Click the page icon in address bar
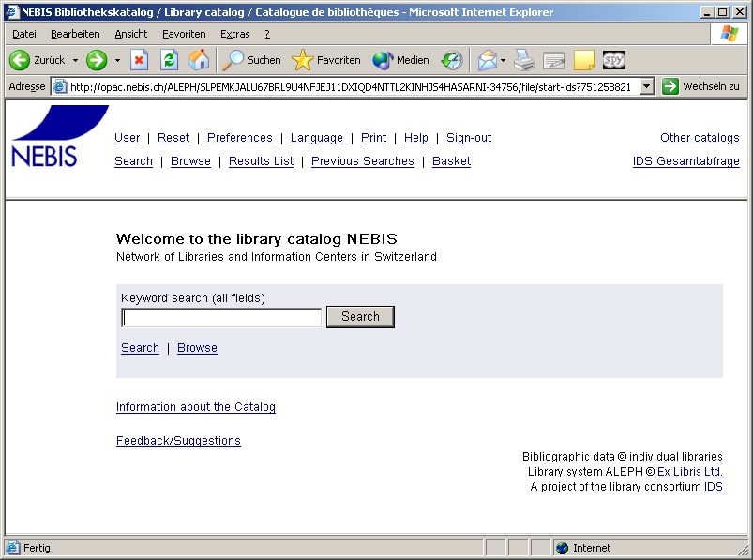753x560 pixels. coord(59,87)
